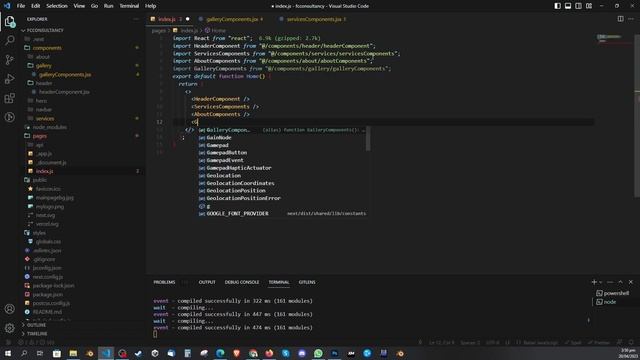Open the Selection menu
The height and width of the screenshot is (360, 640).
pyautogui.click(x=57, y=6)
